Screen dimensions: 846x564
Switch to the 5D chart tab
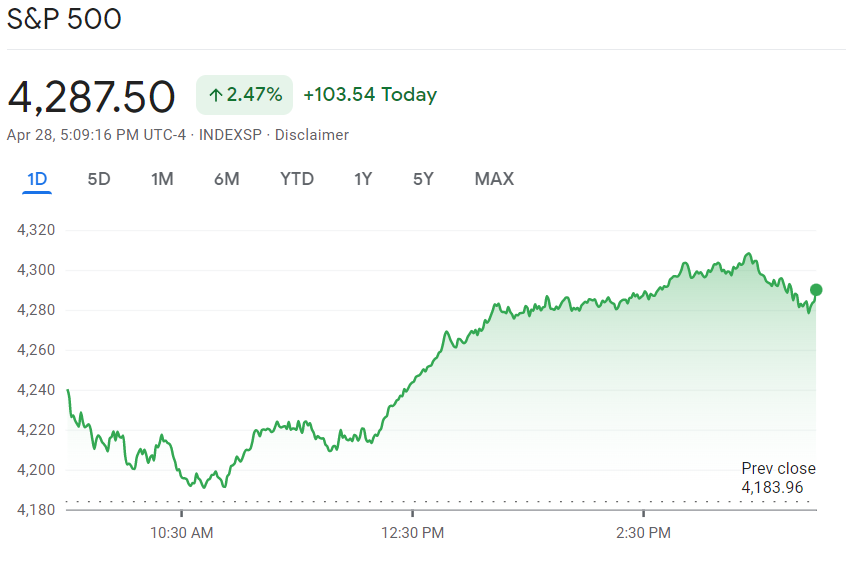point(99,179)
